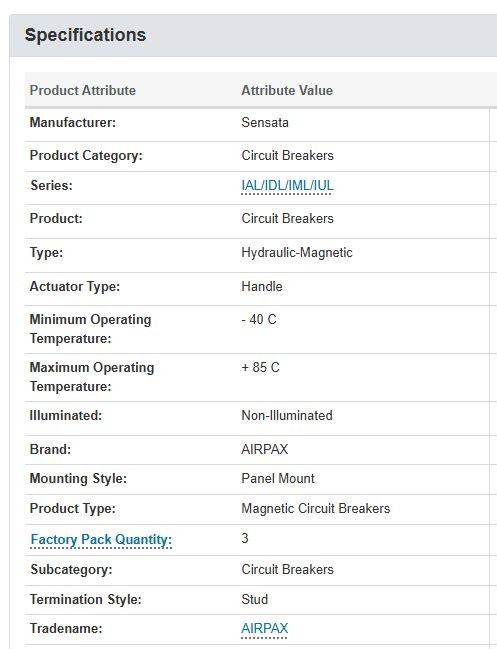
Task: Click the Subcategory attribute label
Action: [71, 570]
